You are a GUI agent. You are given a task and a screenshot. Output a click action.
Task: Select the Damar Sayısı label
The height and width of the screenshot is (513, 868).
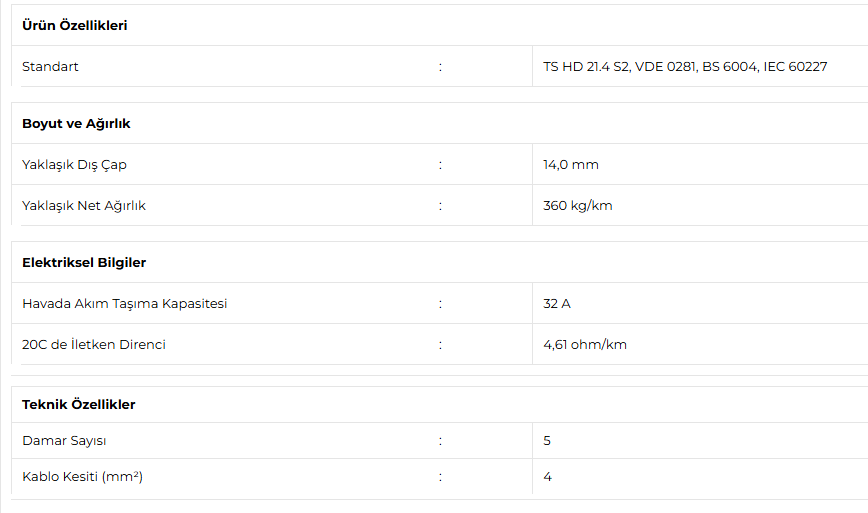point(64,441)
